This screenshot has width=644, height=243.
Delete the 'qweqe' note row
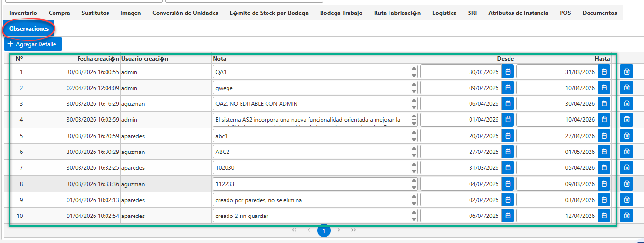point(627,88)
